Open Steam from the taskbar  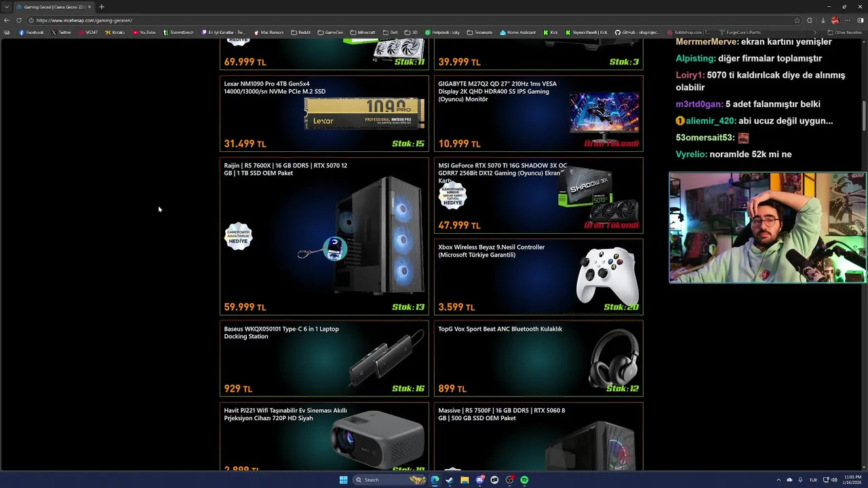pyautogui.click(x=450, y=480)
